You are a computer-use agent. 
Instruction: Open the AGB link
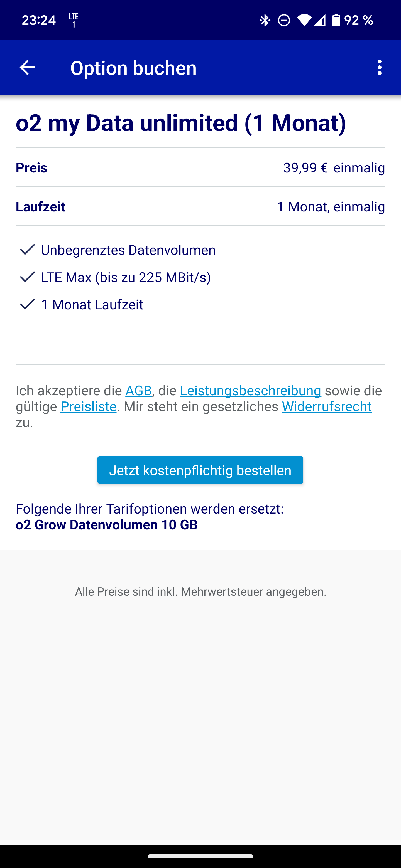point(138,391)
